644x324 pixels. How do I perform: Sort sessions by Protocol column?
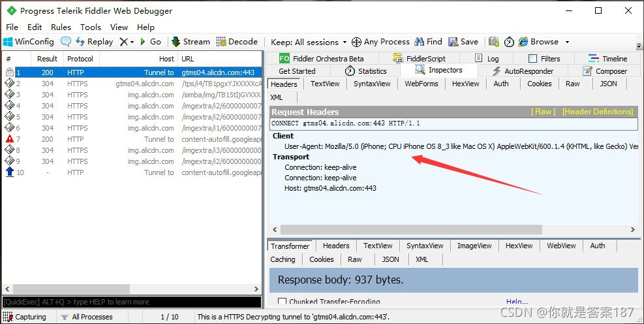tap(80, 59)
